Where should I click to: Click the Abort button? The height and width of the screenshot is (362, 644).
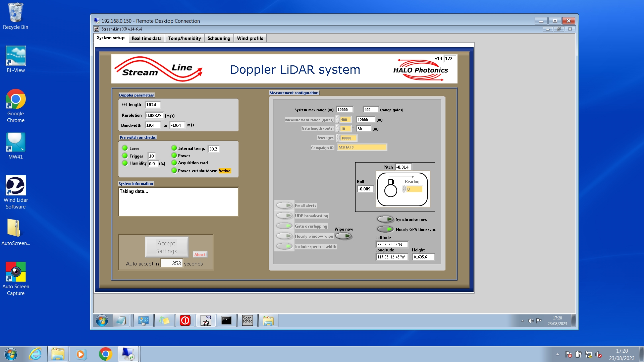[200, 255]
